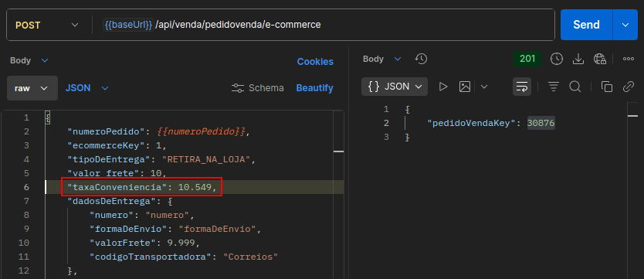Copy the response with the copy icon
The height and width of the screenshot is (279, 644).
pyautogui.click(x=607, y=87)
